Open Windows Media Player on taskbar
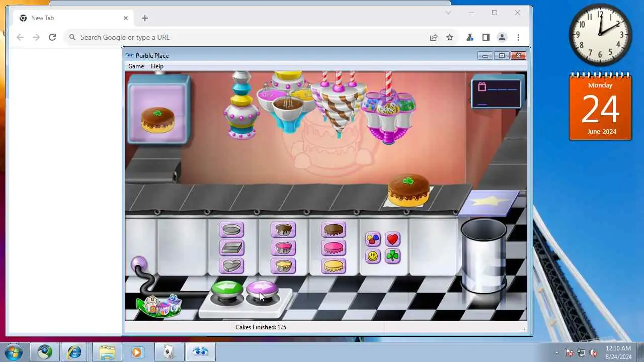The height and width of the screenshot is (362, 644). (137, 352)
